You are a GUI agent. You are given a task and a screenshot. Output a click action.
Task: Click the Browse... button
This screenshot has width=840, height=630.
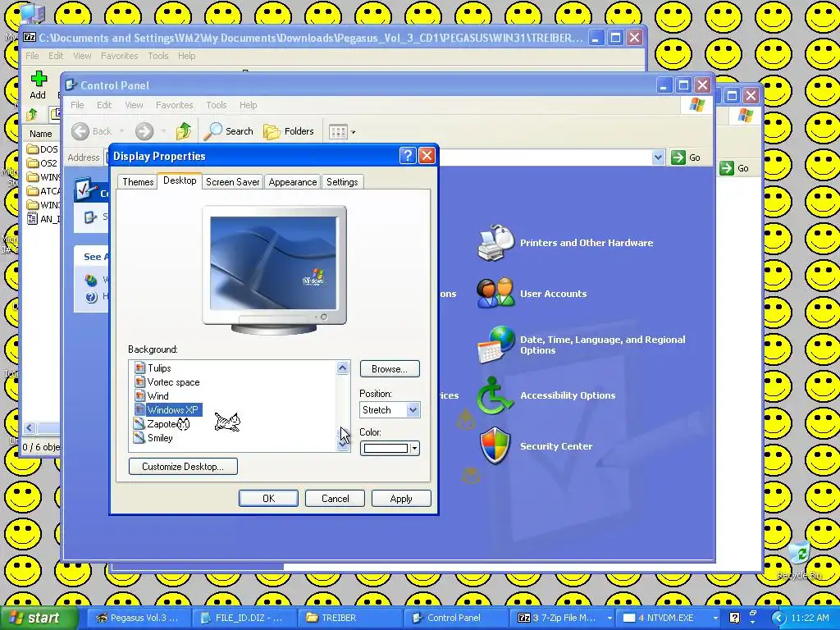click(390, 368)
